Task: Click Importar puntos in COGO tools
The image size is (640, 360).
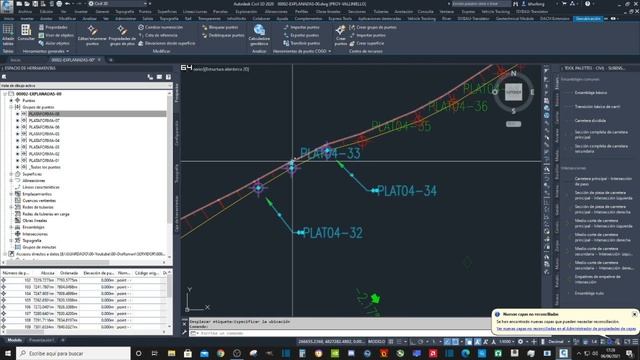Action: pyautogui.click(x=301, y=27)
